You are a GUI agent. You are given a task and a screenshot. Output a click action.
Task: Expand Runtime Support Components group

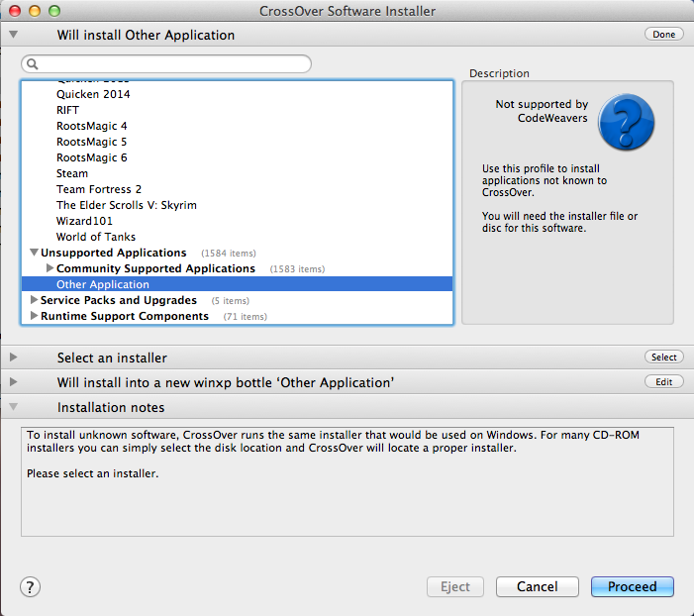[x=34, y=316]
